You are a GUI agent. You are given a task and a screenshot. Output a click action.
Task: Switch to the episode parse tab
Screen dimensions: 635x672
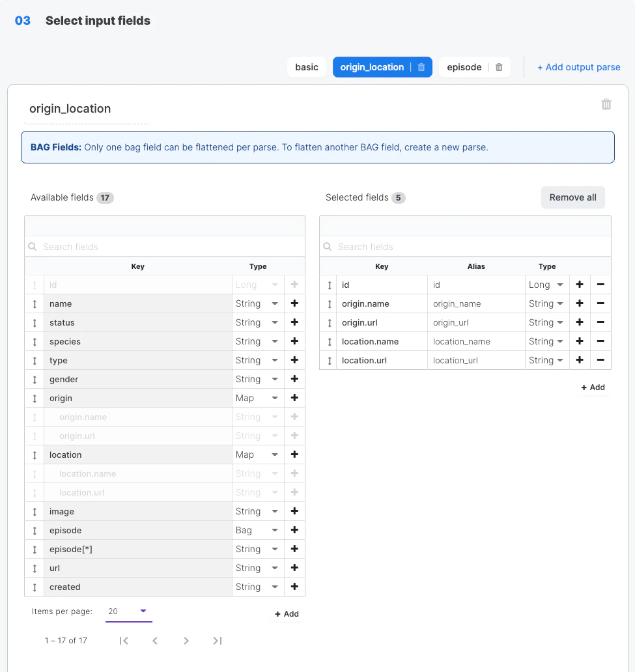464,67
